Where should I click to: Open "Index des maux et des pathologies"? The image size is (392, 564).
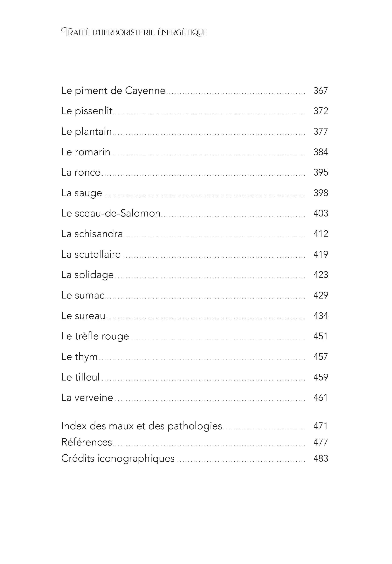(141, 426)
